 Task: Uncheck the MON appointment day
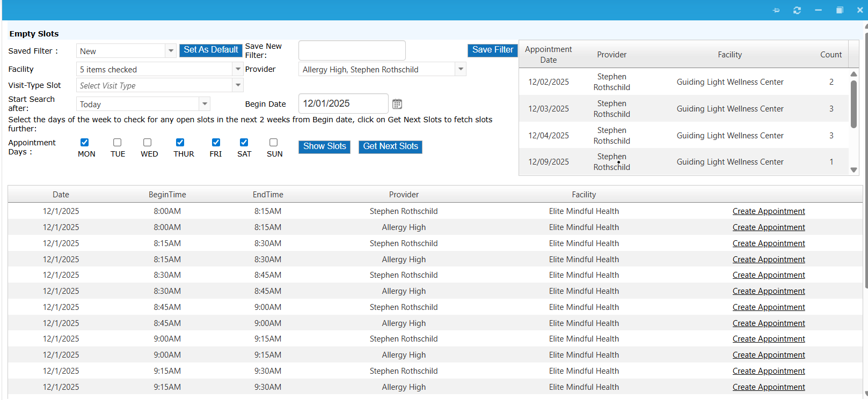coord(84,143)
